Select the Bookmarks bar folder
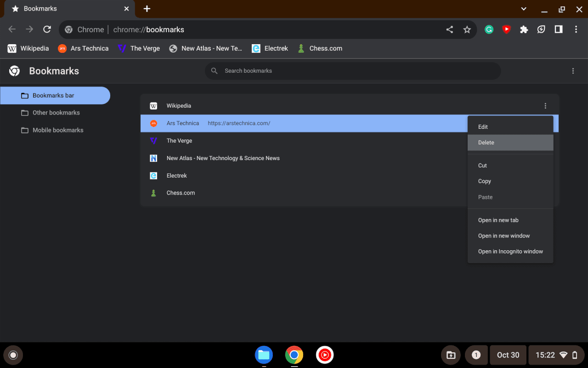The height and width of the screenshot is (368, 588). [55, 96]
